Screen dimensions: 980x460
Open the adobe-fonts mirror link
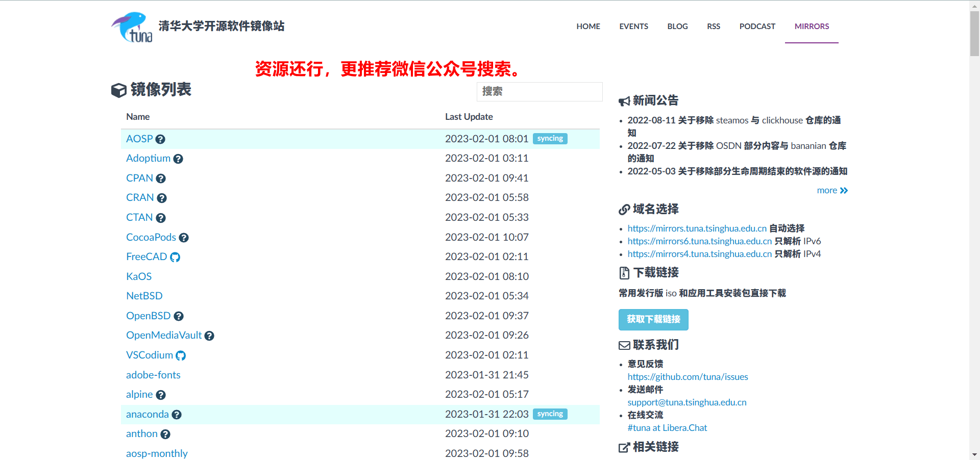point(153,375)
